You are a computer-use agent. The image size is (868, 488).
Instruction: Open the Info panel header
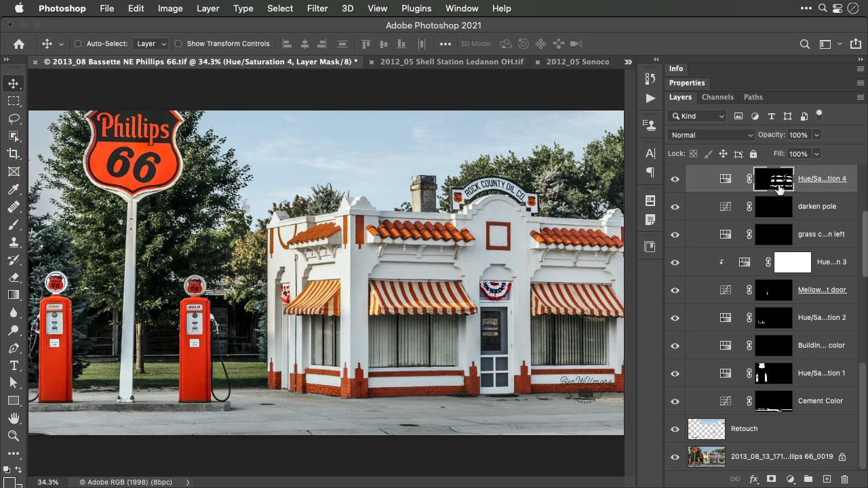pos(676,68)
